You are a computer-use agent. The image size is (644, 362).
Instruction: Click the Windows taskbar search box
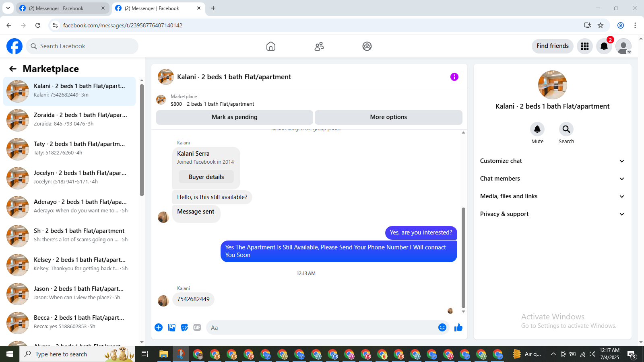[x=77, y=354]
